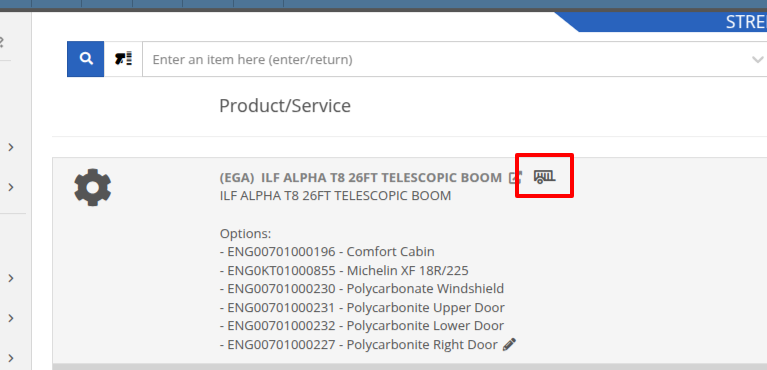
Task: Expand the third sidebar chevron
Action: [x=11, y=278]
